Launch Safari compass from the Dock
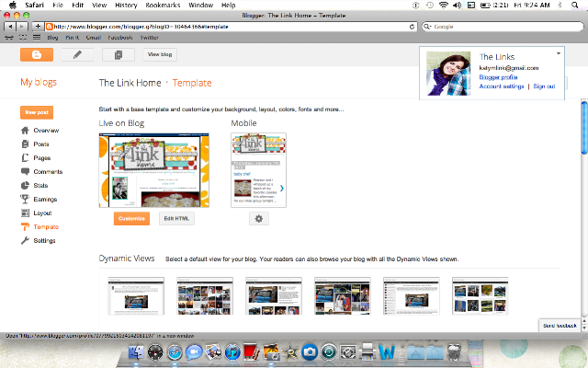Screen dimensions: 588x368 [x=175, y=352]
